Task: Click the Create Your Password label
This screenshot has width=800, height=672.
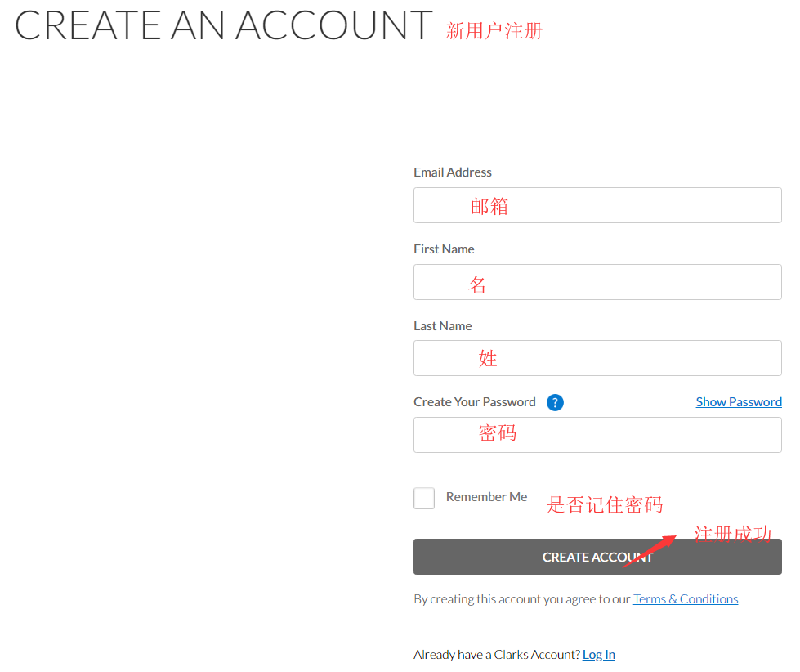Action: coord(475,402)
